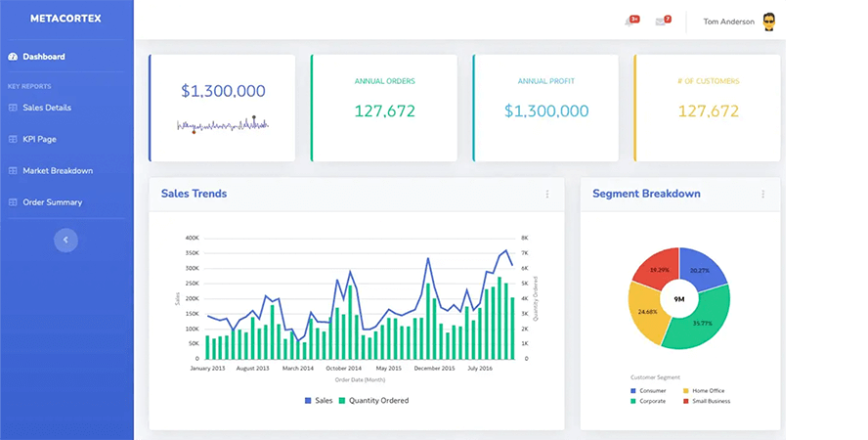Go to the Market Breakdown page
868x440 pixels.
click(58, 171)
